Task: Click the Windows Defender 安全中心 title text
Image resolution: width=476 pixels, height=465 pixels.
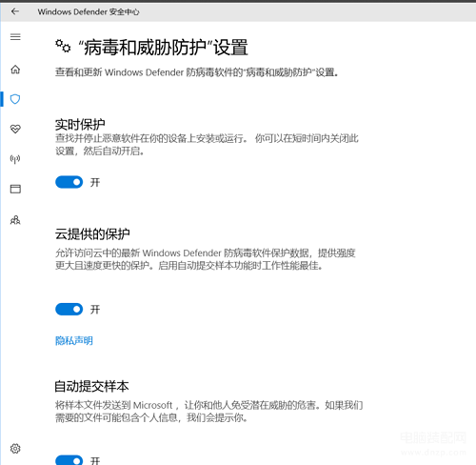Action: [x=89, y=12]
